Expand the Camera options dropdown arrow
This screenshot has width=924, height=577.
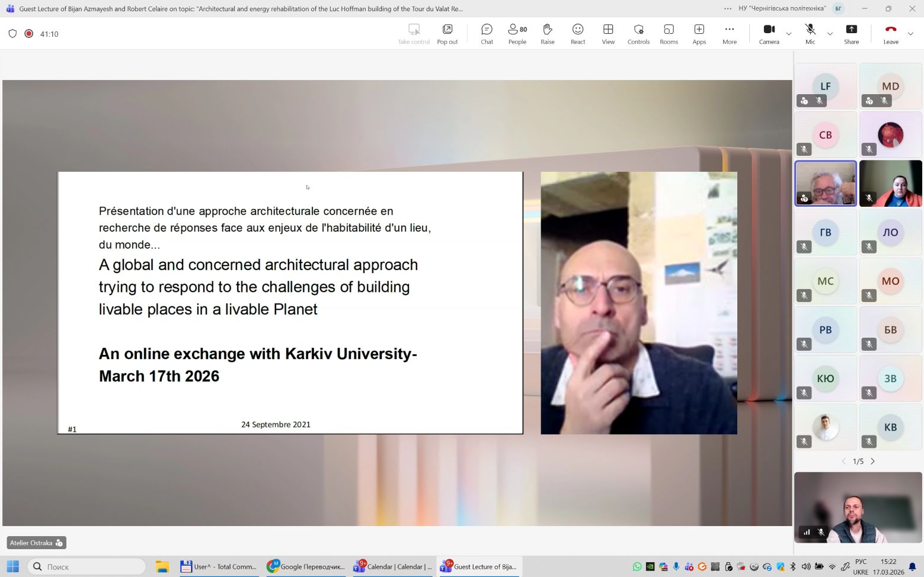(x=789, y=34)
